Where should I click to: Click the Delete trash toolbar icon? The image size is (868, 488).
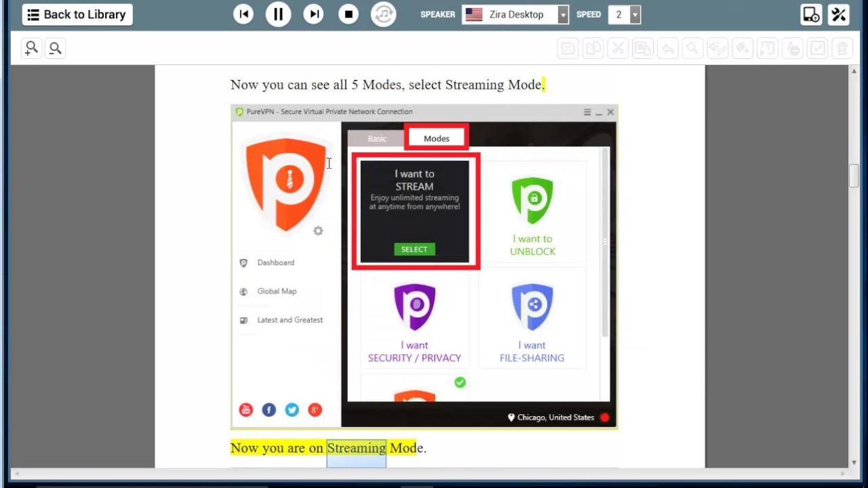pyautogui.click(x=842, y=48)
